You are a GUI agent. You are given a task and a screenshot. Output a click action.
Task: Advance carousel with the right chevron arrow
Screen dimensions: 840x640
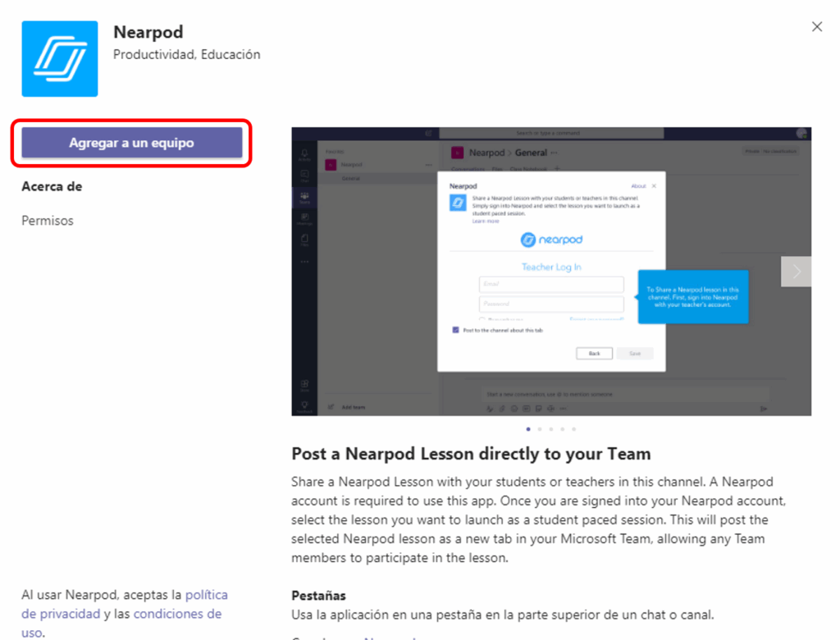click(796, 272)
